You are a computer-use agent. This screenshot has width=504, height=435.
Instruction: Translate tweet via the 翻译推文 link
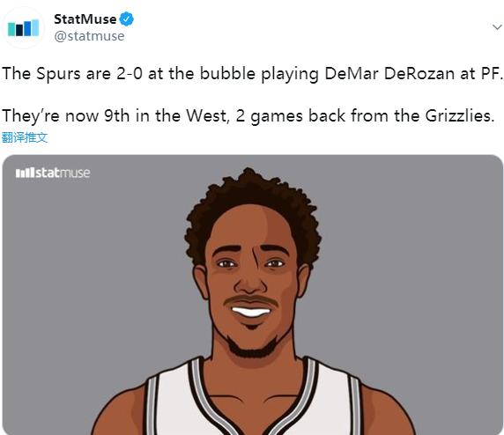click(25, 137)
